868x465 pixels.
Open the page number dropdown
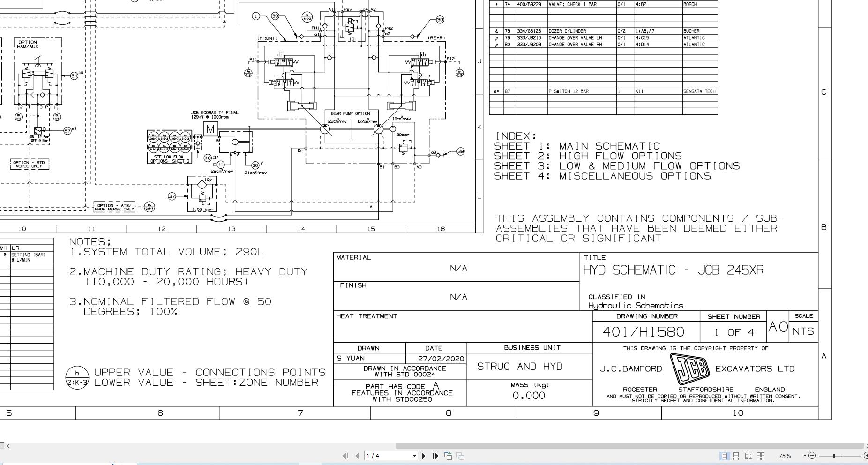tap(414, 456)
